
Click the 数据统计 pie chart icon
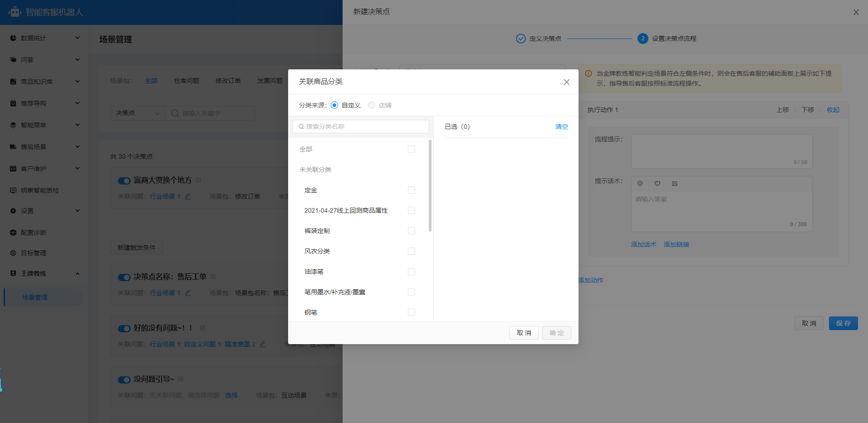point(13,38)
